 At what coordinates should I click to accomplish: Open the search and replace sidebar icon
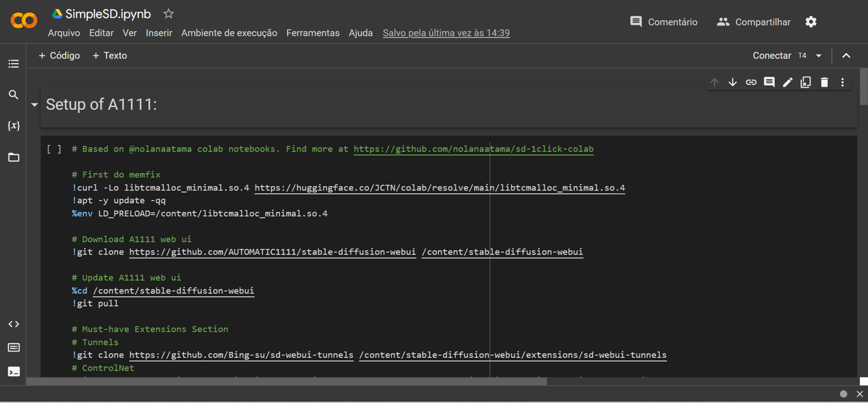pos(14,95)
